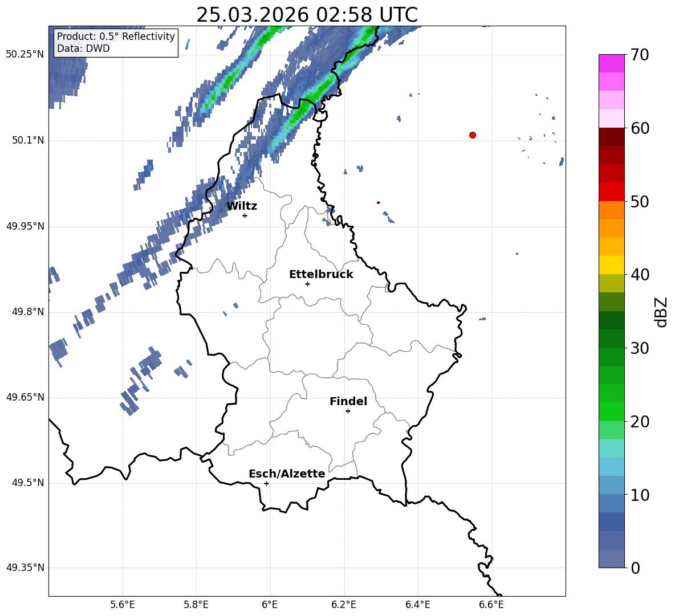Select the Esch/Alzette city label
This screenshot has width=675, height=616.
pyautogui.click(x=287, y=474)
